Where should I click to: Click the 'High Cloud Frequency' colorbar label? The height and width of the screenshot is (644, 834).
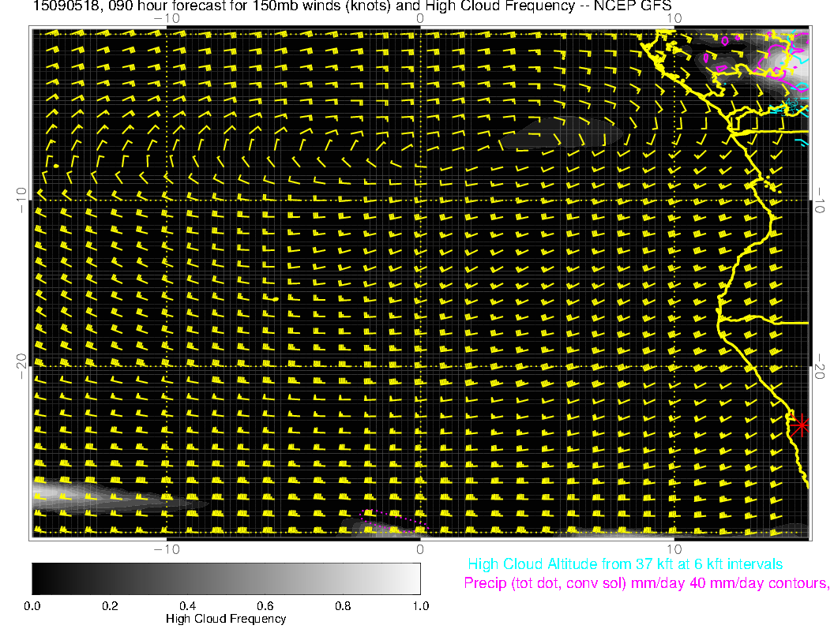click(226, 619)
